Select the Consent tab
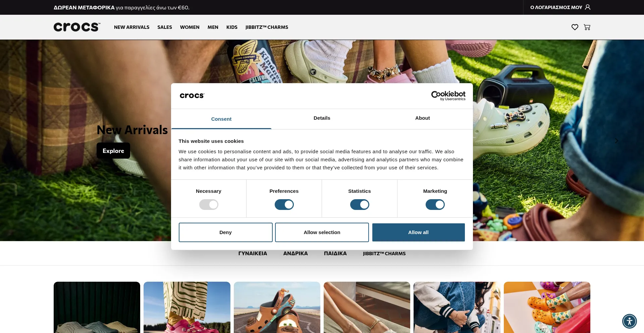 click(x=221, y=119)
